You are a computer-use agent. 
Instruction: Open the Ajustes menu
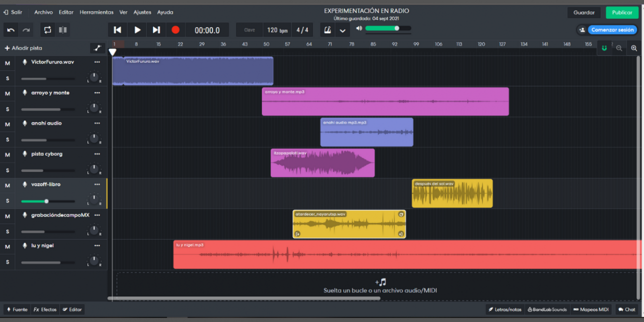[x=142, y=12]
